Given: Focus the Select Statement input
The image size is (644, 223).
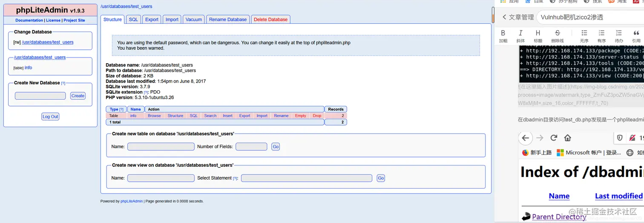Looking at the screenshot, I should 307,178.
